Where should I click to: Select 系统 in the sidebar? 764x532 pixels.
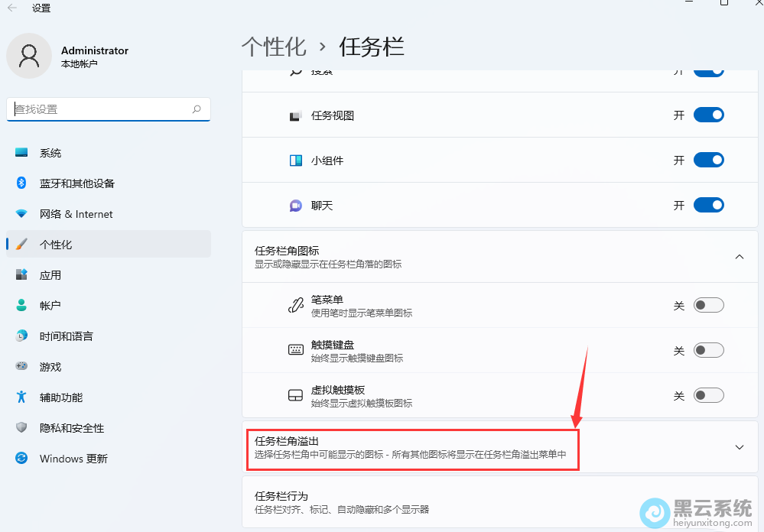point(50,153)
